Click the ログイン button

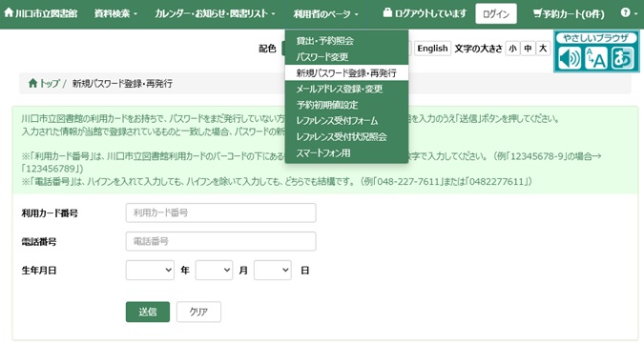(x=496, y=13)
